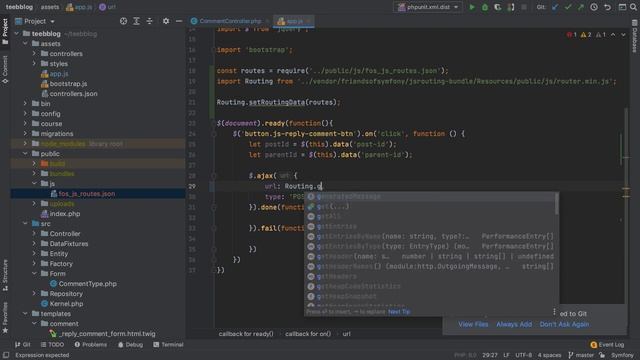
Task: Open the Problems tool window tab
Action: [91, 345]
